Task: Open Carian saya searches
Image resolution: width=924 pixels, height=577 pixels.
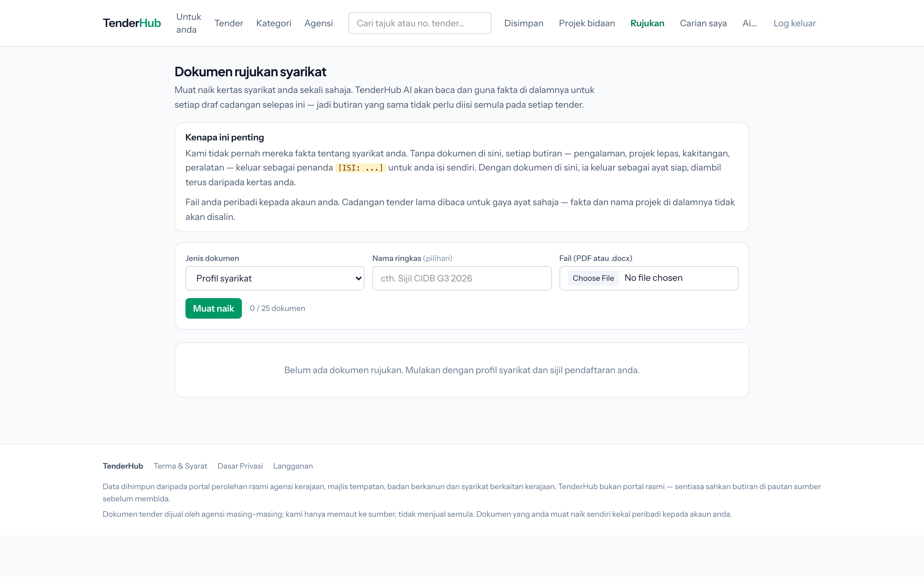Action: tap(703, 23)
